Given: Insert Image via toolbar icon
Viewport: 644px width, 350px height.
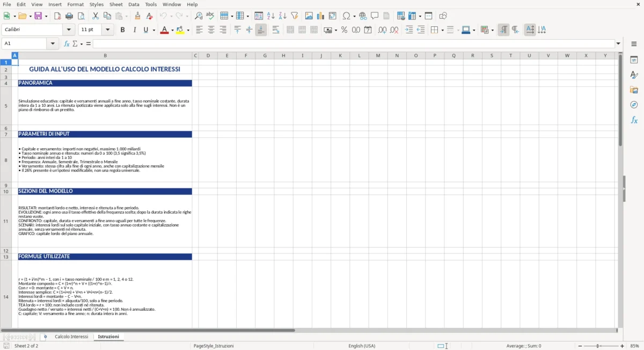Looking at the screenshot, I should pyautogui.click(x=309, y=16).
